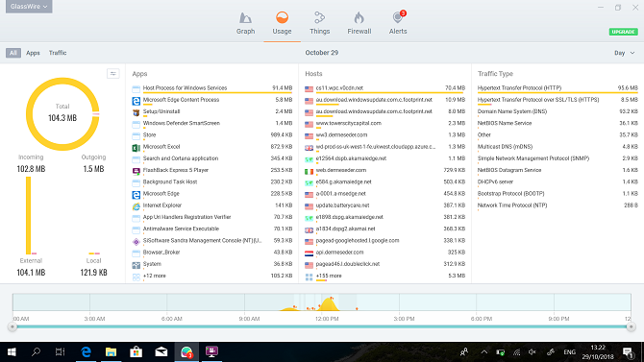Show hidden system tray icons chevron

click(483, 351)
